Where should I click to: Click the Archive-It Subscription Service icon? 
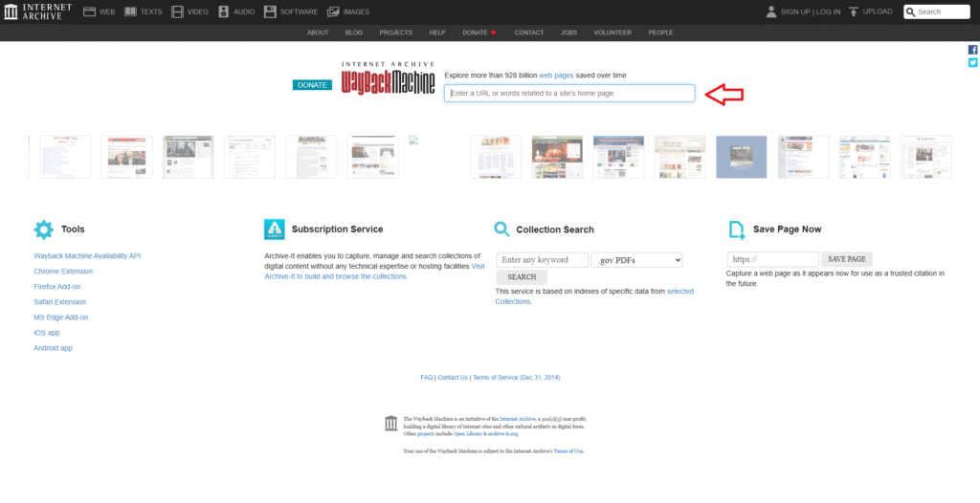coord(275,230)
